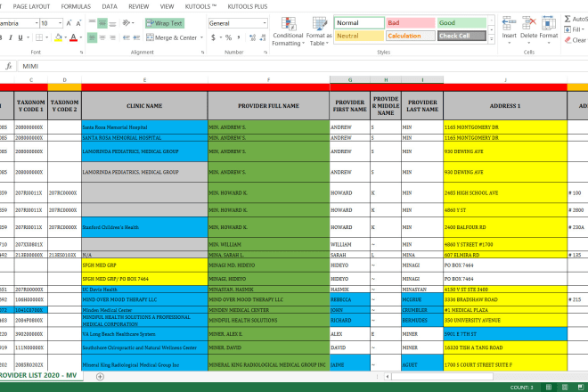Add a new sheet with plus icon
The image size is (588, 392).
pyautogui.click(x=100, y=377)
